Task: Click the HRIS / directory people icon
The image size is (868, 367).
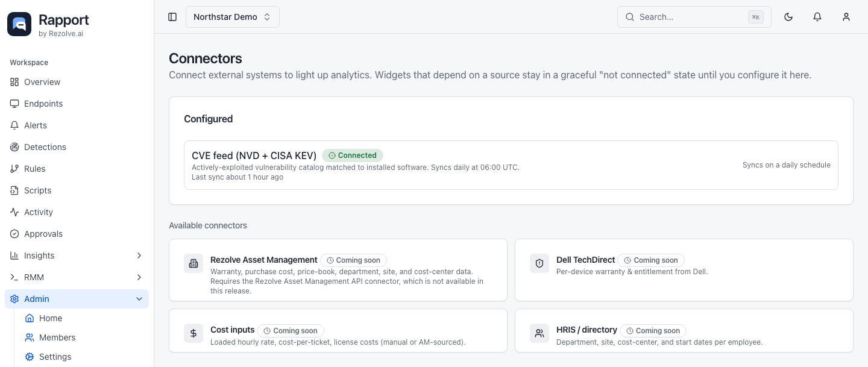Action: 539,333
